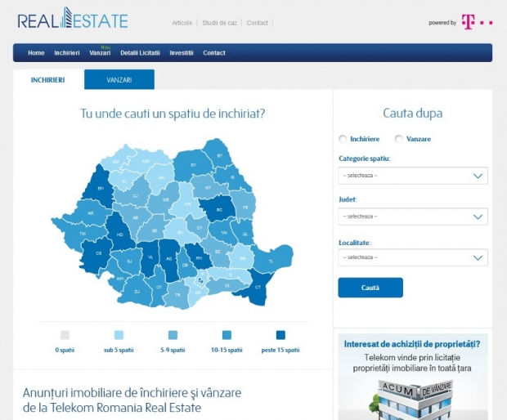Open the top Contact link
Image resolution: width=507 pixels, height=420 pixels.
257,23
